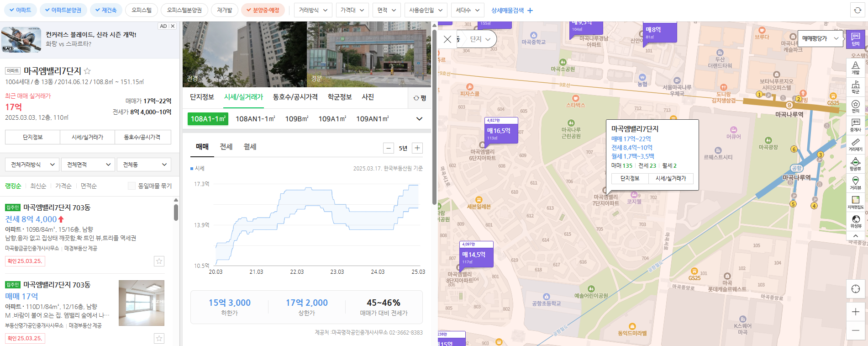Favorite 마곡엠밸리7단지 with star icon
Screen dimensions: 868x346
point(87,71)
